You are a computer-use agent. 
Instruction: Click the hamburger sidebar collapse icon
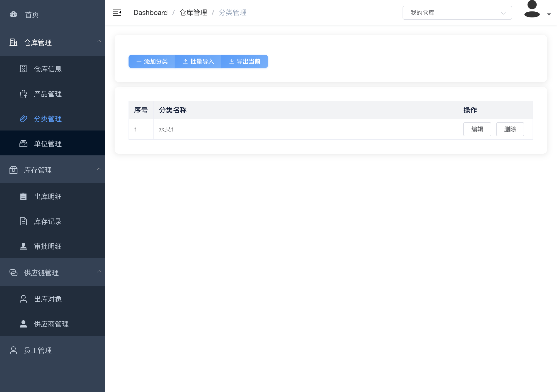tap(117, 12)
